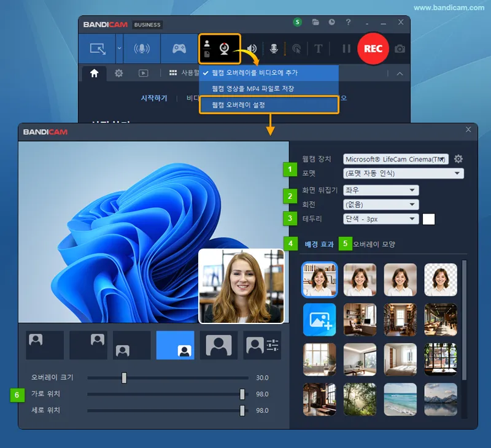Go to the Home tab icon
The height and width of the screenshot is (448, 491).
click(95, 73)
